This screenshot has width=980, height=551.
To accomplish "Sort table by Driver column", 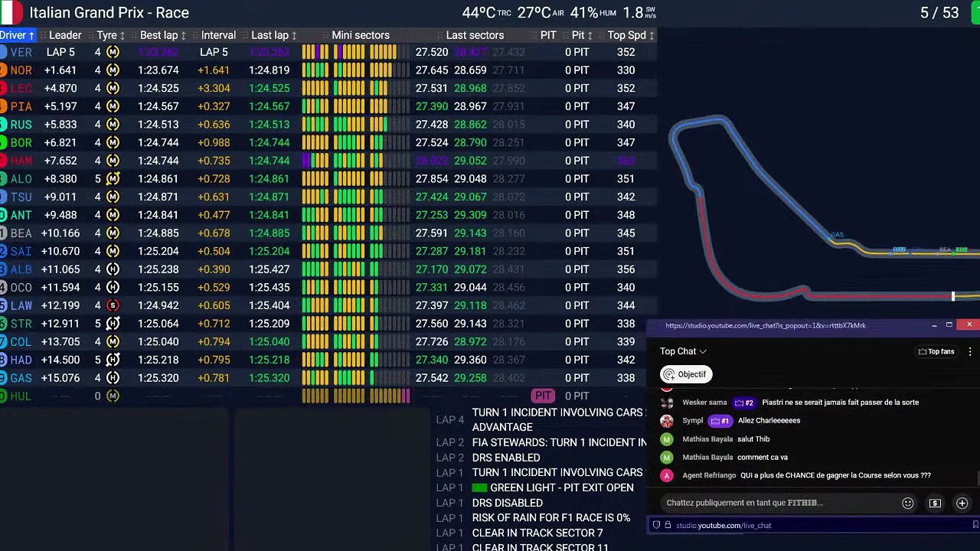I will (x=17, y=35).
